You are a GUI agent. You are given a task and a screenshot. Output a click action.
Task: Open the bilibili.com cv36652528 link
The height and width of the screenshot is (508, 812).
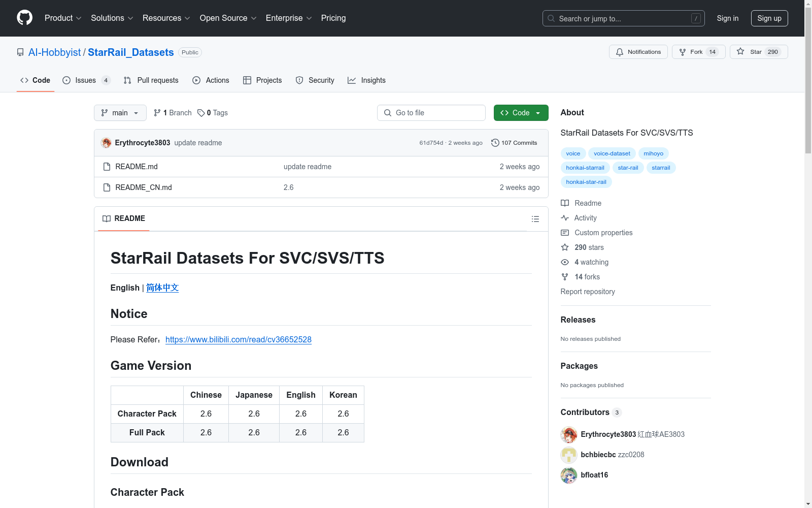(x=239, y=339)
